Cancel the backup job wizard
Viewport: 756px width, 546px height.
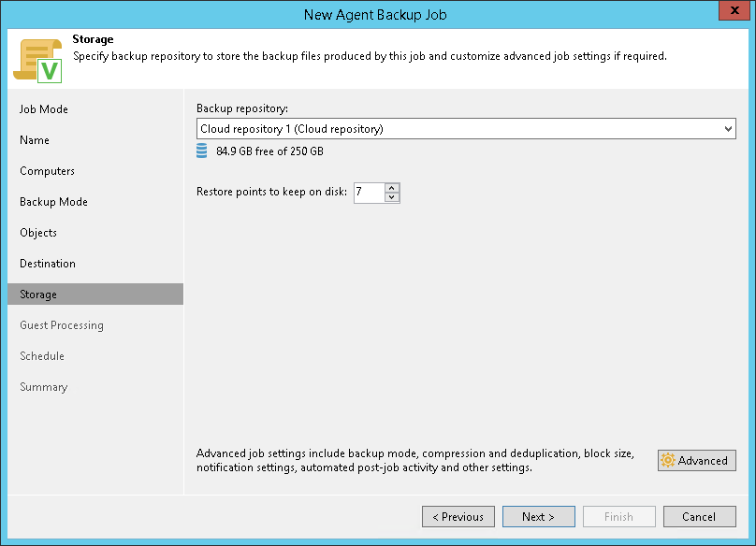[699, 517]
